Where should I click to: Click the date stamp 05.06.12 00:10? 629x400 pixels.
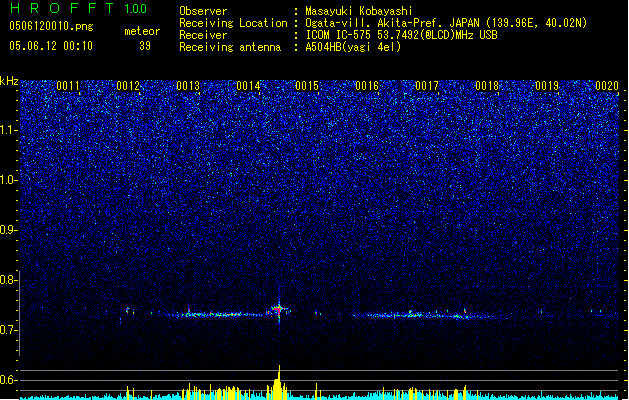point(51,46)
